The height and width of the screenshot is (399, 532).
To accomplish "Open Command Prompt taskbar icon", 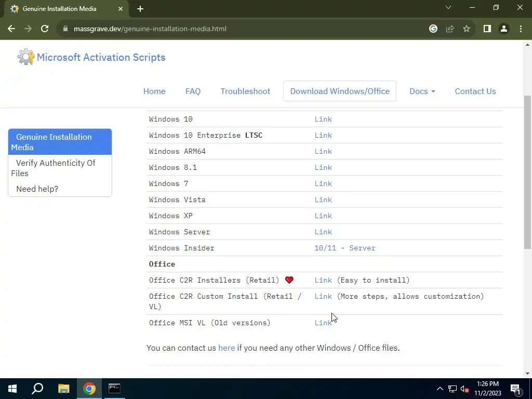I will click(114, 389).
